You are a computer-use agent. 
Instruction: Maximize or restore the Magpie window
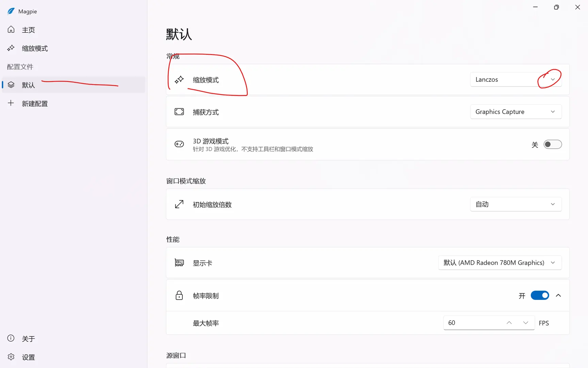[x=556, y=7]
